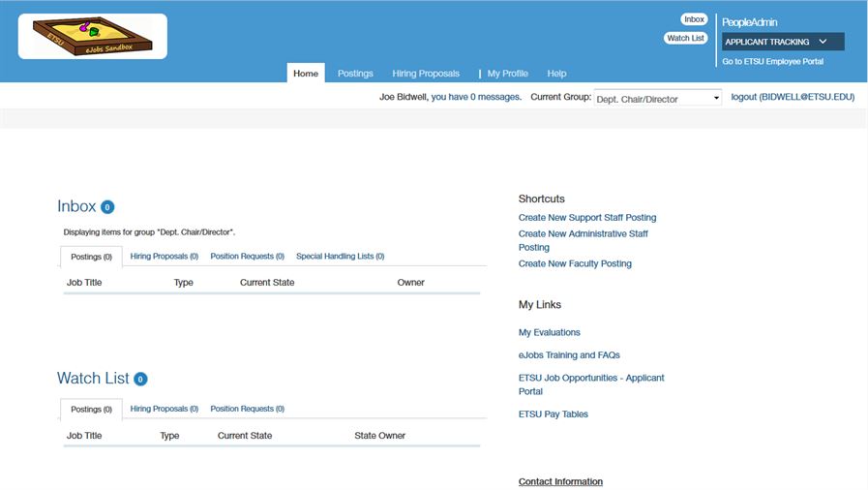Select Watch List Position Requests tab
The height and width of the screenshot is (490, 868).
[x=248, y=409]
